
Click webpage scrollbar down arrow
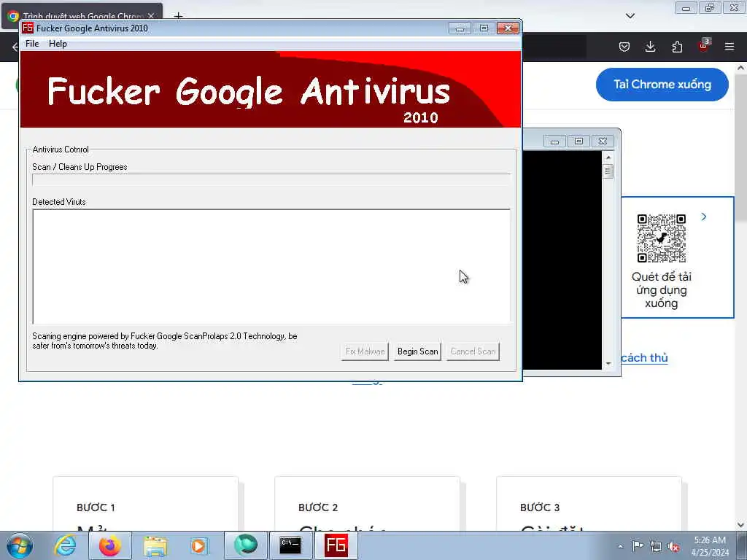(x=741, y=525)
